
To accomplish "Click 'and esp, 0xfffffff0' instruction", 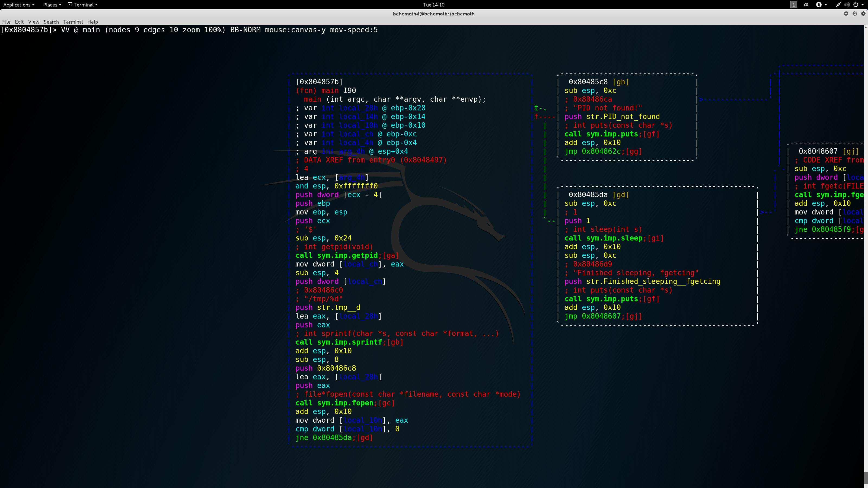I will pos(337,186).
